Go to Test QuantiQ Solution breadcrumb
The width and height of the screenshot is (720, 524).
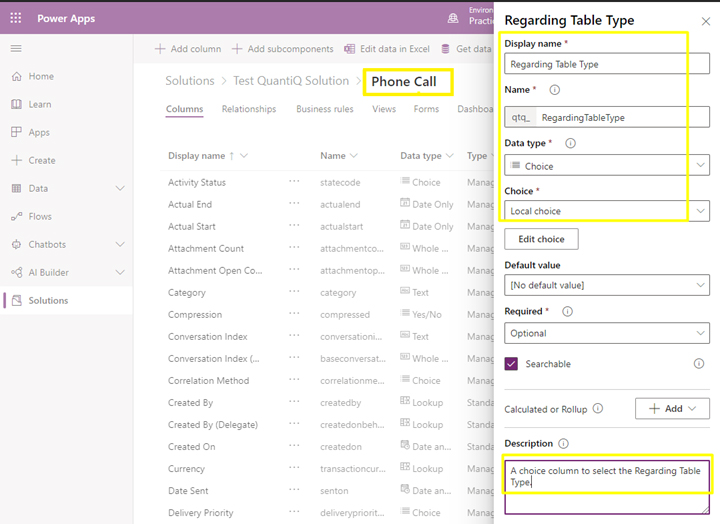291,81
